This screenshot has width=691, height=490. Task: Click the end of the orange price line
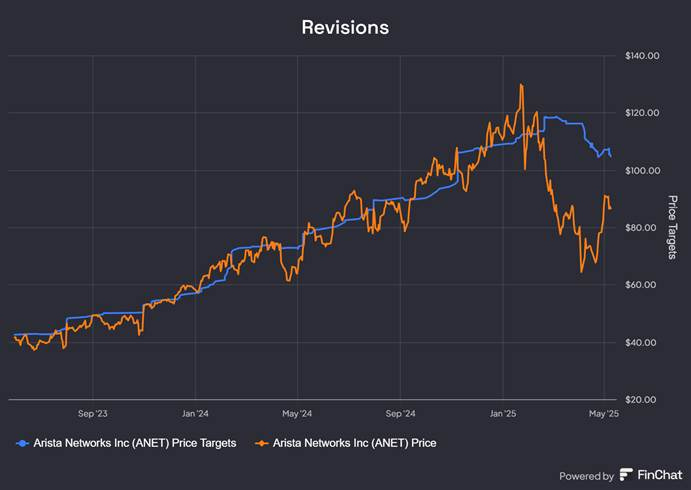click(610, 209)
